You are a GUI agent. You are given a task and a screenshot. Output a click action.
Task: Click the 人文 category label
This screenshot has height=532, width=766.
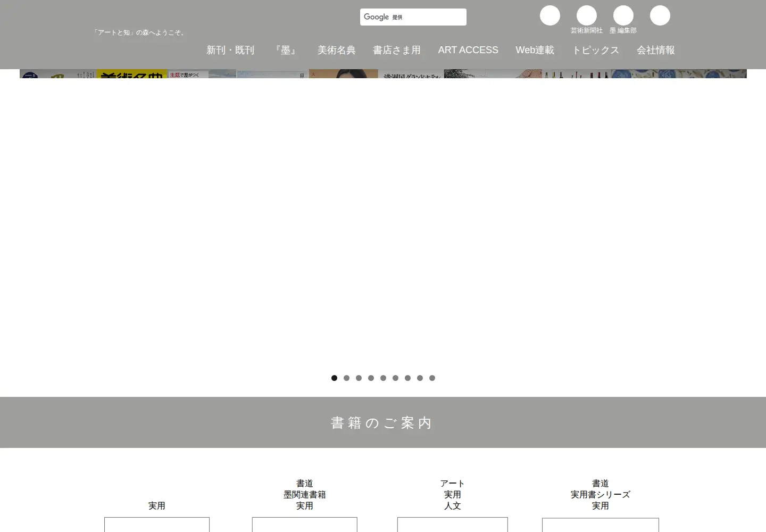tap(453, 506)
